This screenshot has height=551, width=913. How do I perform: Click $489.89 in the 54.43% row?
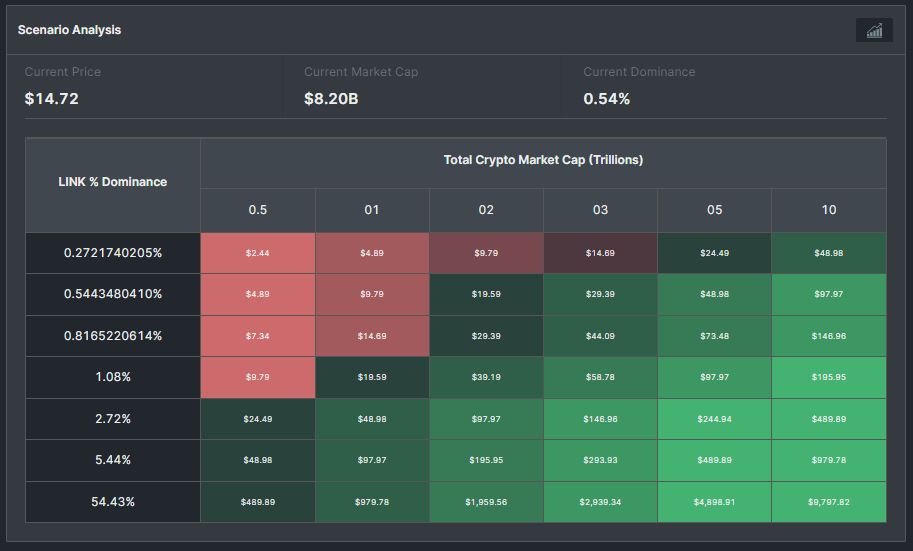[258, 502]
